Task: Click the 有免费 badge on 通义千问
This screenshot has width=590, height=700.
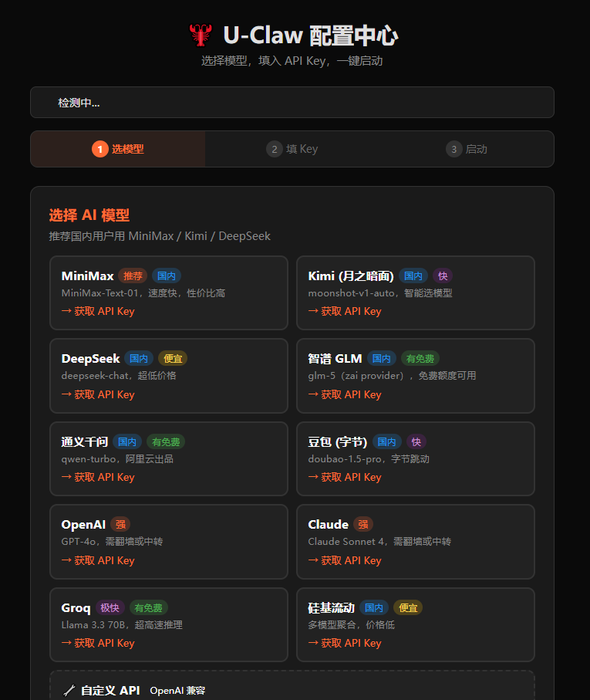Action: pos(166,442)
